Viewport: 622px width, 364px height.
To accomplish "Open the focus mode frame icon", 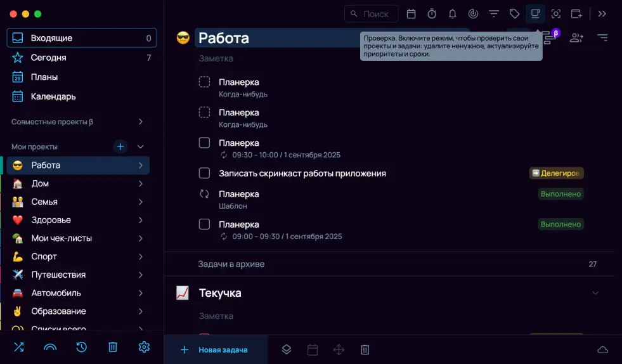I will (556, 14).
